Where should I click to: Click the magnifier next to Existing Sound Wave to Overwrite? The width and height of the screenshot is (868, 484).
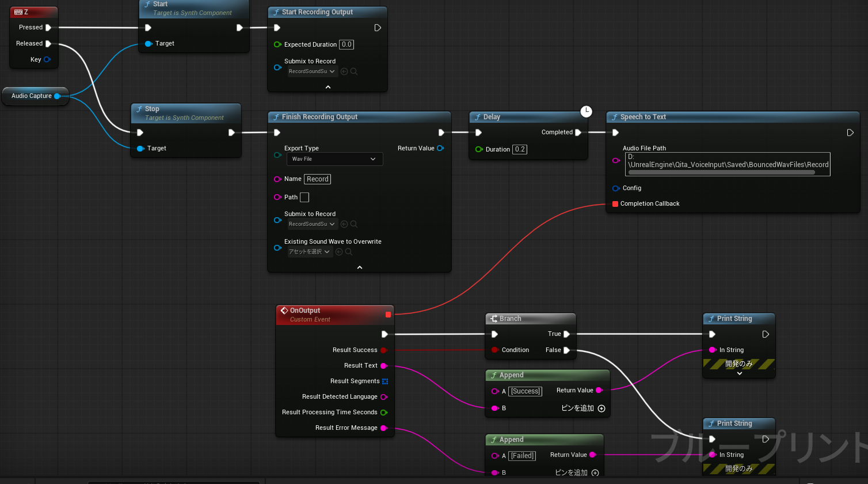click(349, 251)
